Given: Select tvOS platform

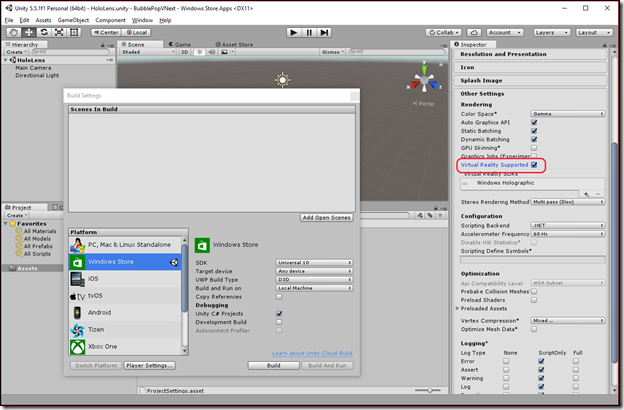Looking at the screenshot, I should (x=125, y=295).
